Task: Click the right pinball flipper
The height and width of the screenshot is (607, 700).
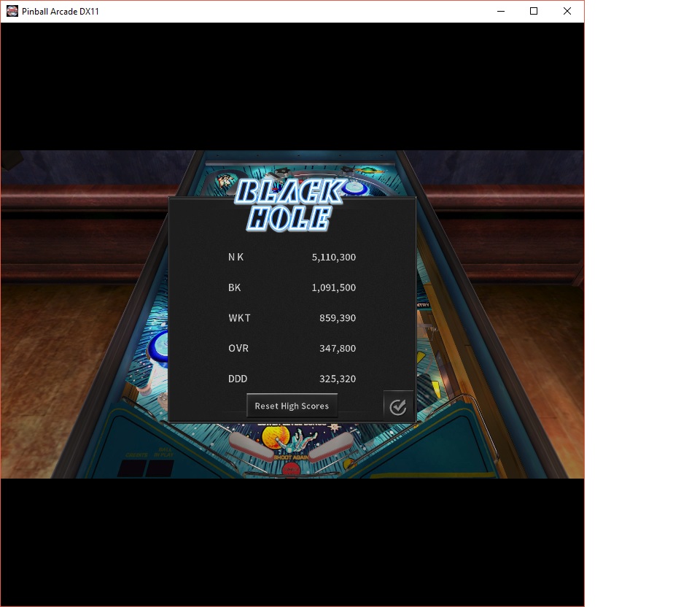Action: coord(330,445)
